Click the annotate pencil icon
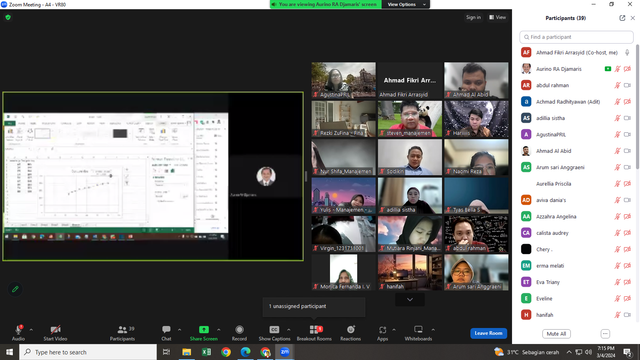The height and width of the screenshot is (360, 640). point(15,289)
